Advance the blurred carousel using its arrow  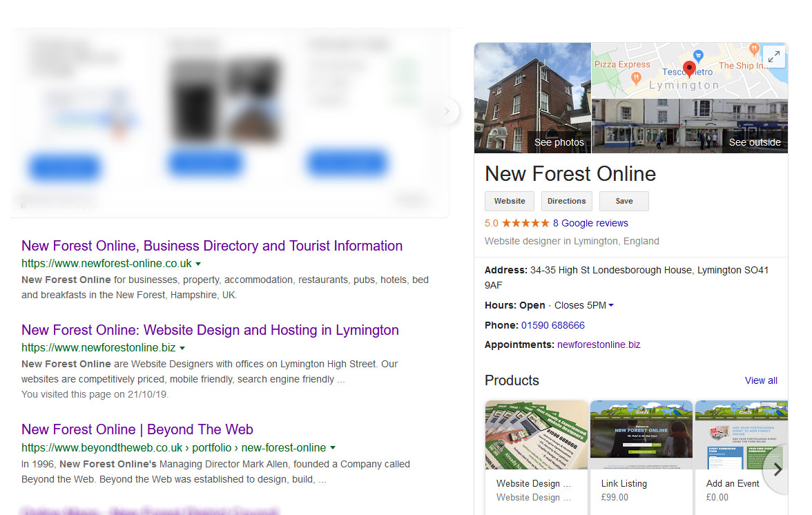(446, 111)
